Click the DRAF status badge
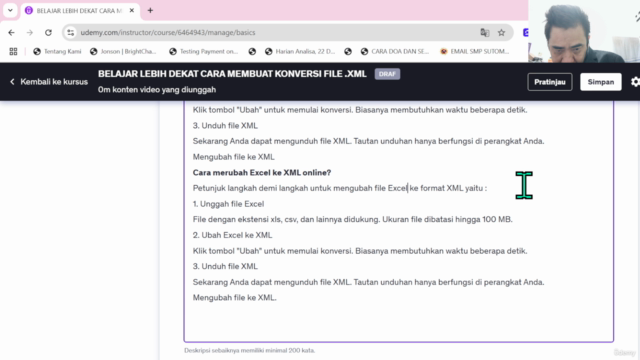This screenshot has width=640, height=360. point(387,74)
